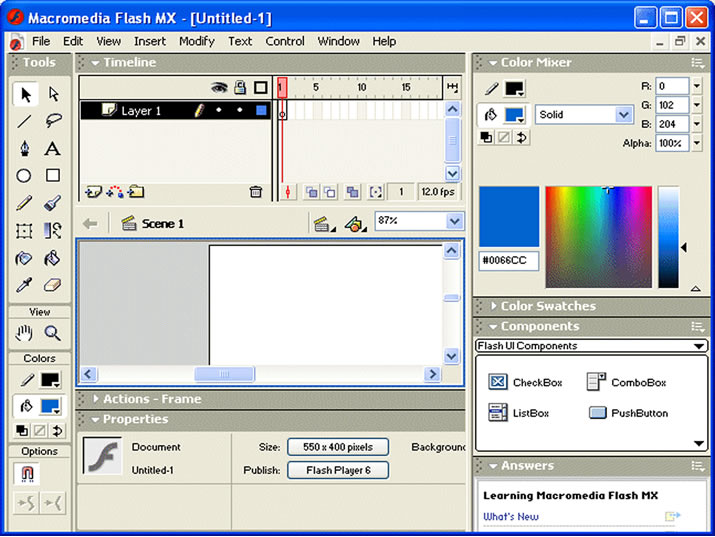This screenshot has width=715, height=537.
Task: Open the Control menu
Action: tap(285, 41)
